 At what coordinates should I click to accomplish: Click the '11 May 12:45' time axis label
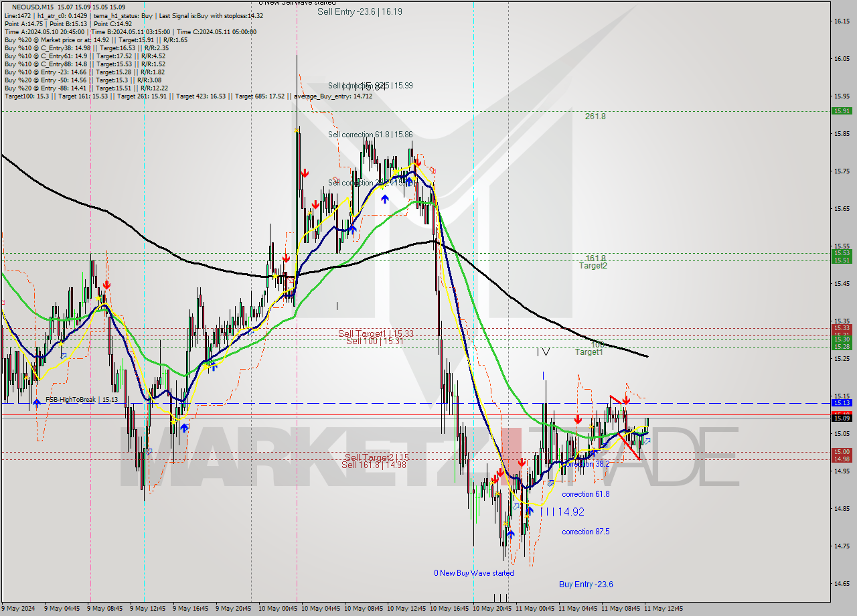click(x=663, y=609)
